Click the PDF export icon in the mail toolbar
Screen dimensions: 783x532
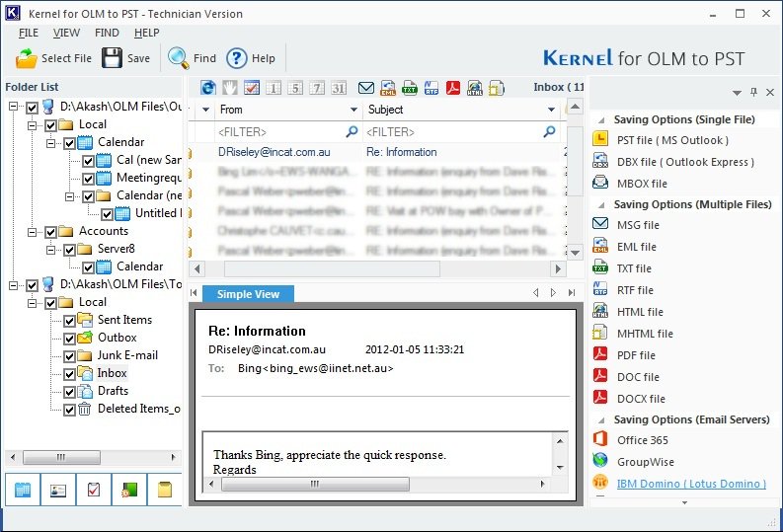click(x=453, y=88)
